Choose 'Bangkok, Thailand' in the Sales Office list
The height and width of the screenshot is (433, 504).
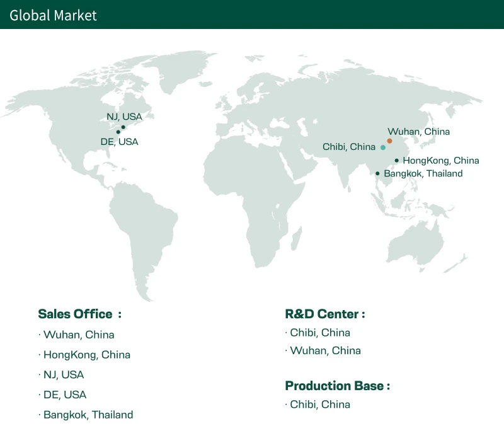pyautogui.click(x=88, y=415)
